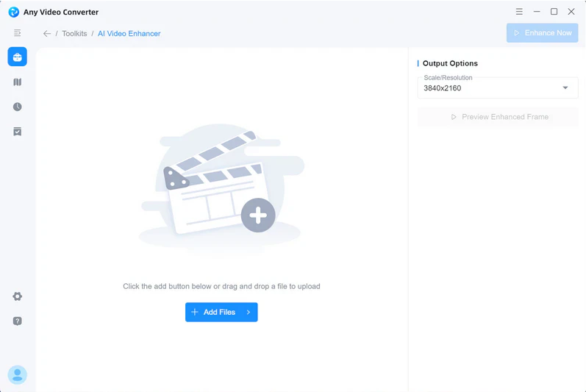586x392 pixels.
Task: Click Preview Enhanced Frame button
Action: click(498, 117)
